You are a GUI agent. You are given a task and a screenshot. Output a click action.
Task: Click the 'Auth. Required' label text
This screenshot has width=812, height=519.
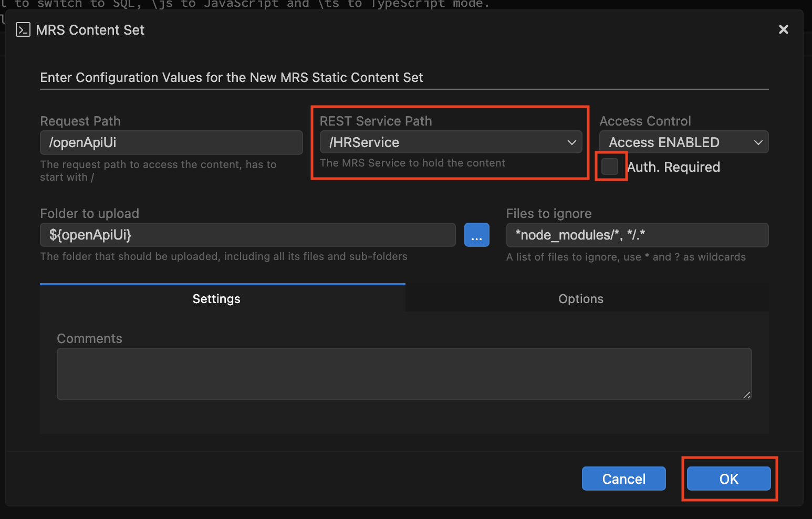[674, 167]
